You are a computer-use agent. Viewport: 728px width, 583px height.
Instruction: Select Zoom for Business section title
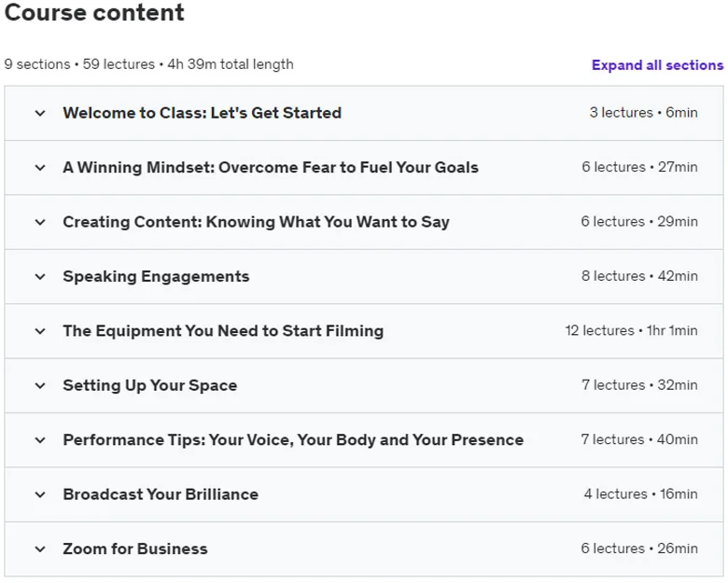pyautogui.click(x=135, y=549)
